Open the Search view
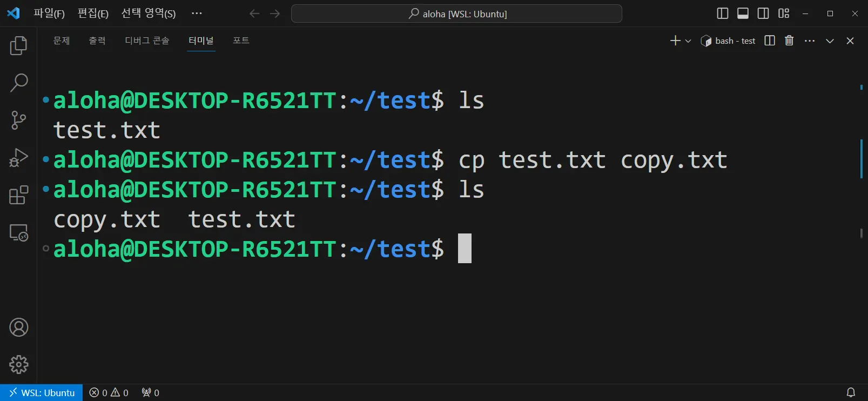 pyautogui.click(x=18, y=83)
